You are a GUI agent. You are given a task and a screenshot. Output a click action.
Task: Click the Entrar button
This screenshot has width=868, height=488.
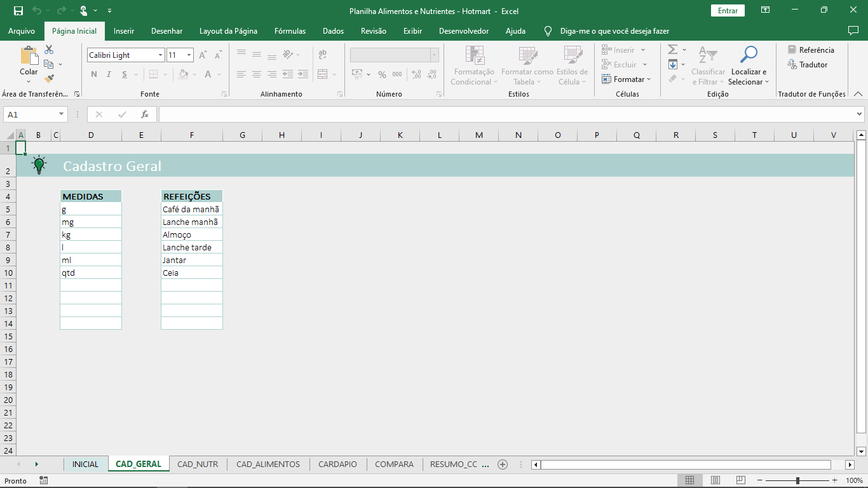pos(727,11)
